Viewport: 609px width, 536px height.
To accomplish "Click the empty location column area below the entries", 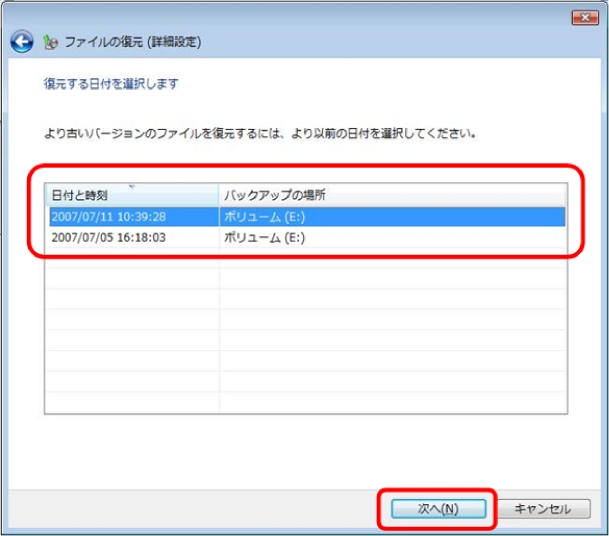I will [x=392, y=320].
